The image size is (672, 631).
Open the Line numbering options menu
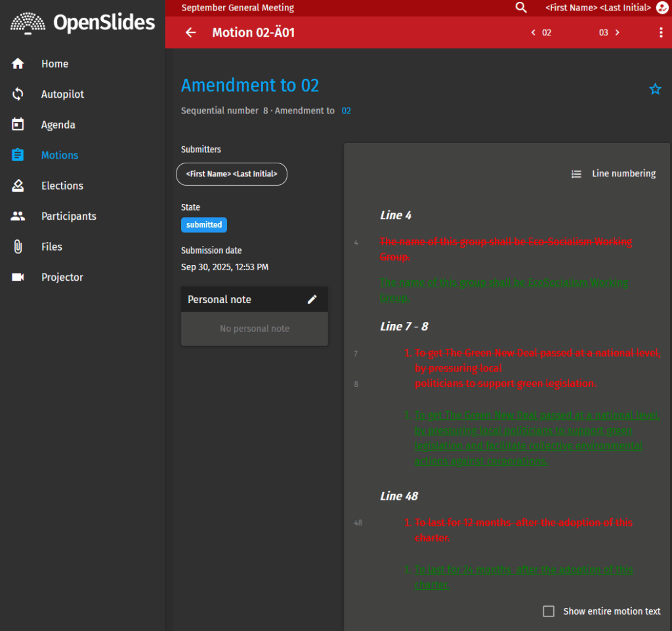[614, 174]
